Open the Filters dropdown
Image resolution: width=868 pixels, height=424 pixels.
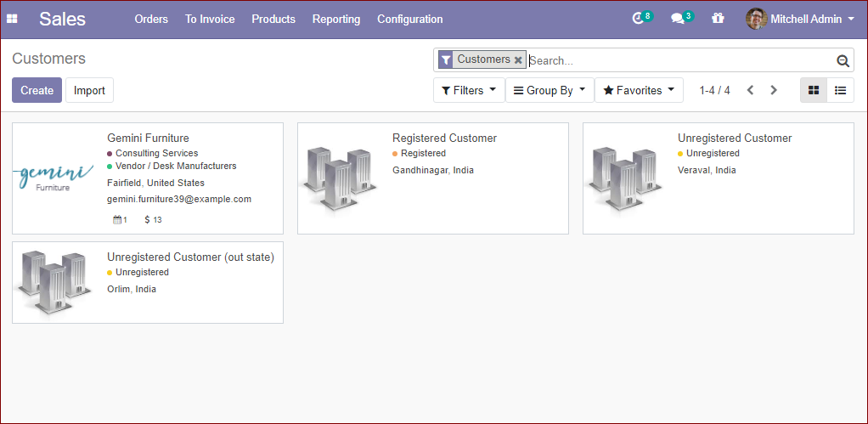[469, 90]
